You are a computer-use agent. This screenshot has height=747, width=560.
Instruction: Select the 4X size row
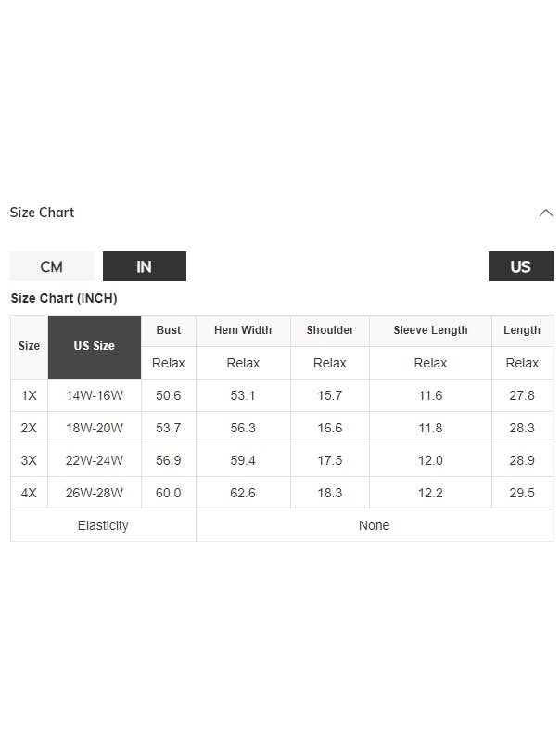pos(282,493)
